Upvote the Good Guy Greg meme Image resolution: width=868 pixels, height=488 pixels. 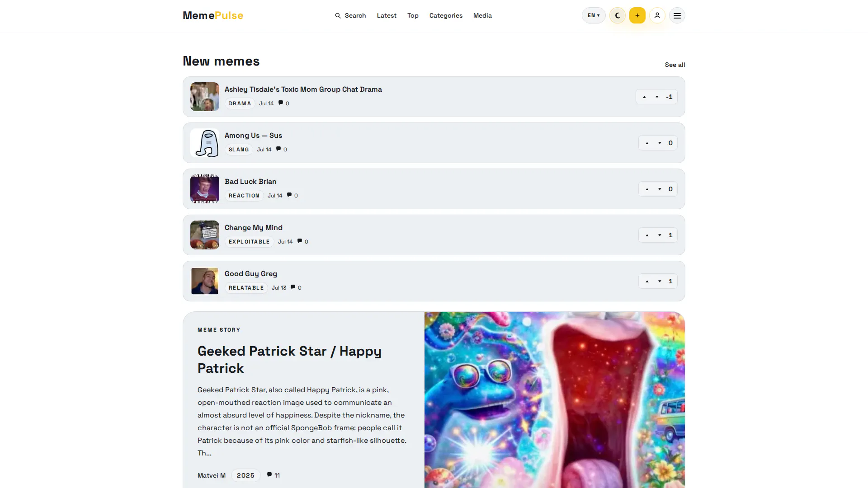pos(647,281)
